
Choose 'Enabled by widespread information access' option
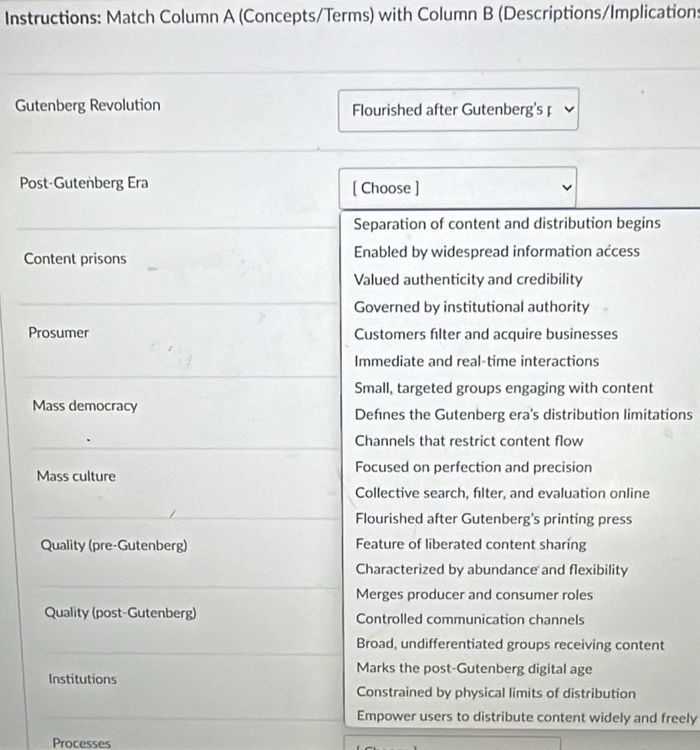[497, 252]
